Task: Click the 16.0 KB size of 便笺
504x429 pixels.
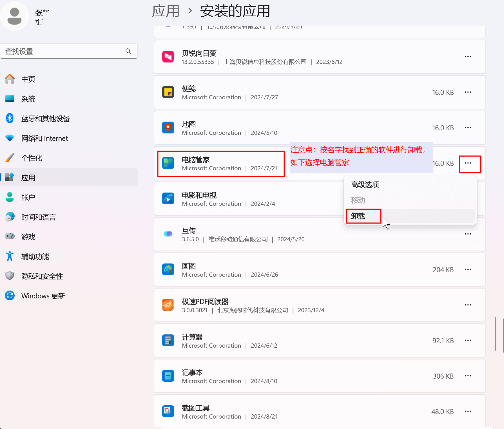Action: (443, 92)
